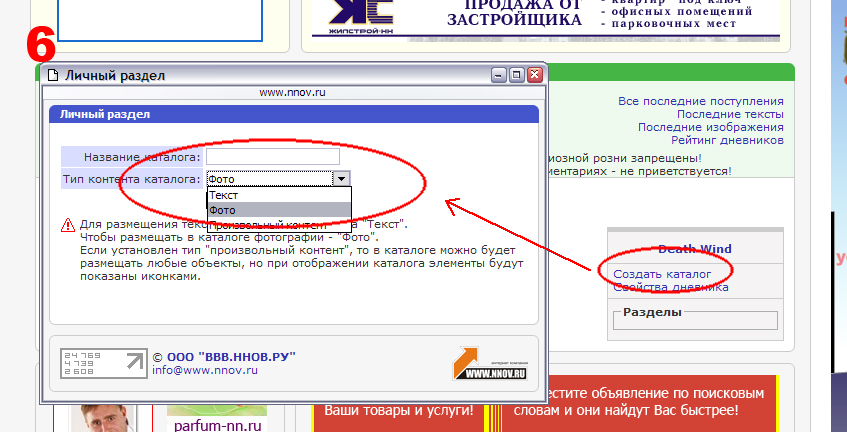Click the 'ООО "ВВВ.ННОВ.РУ"' footer link
This screenshot has height=432, width=847.
pyautogui.click(x=231, y=357)
